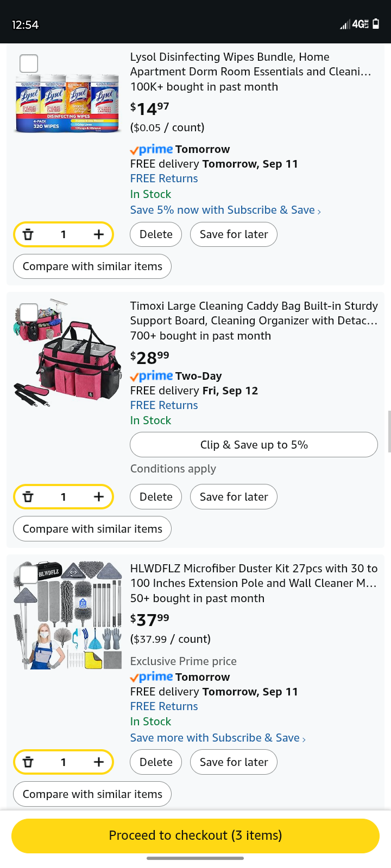Open FREE Returns link for Lysol wipes

click(x=164, y=178)
